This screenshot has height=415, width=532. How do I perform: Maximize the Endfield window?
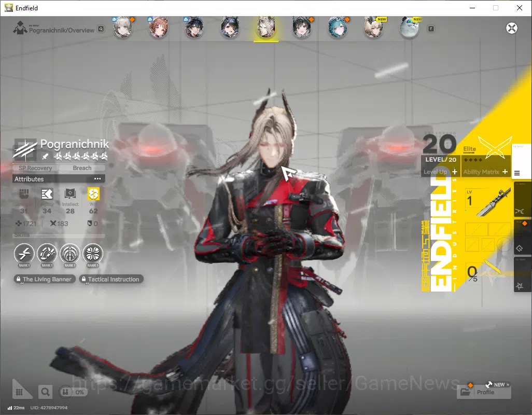(496, 8)
